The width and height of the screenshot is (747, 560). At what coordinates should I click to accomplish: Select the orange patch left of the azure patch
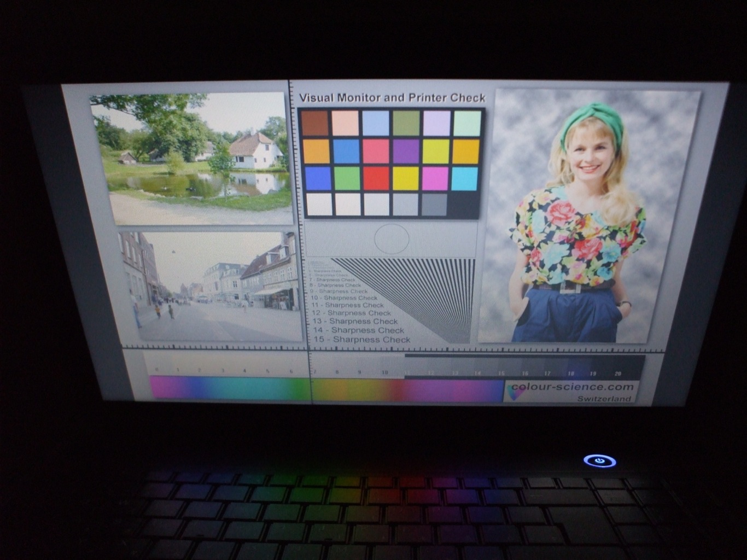tap(316, 151)
